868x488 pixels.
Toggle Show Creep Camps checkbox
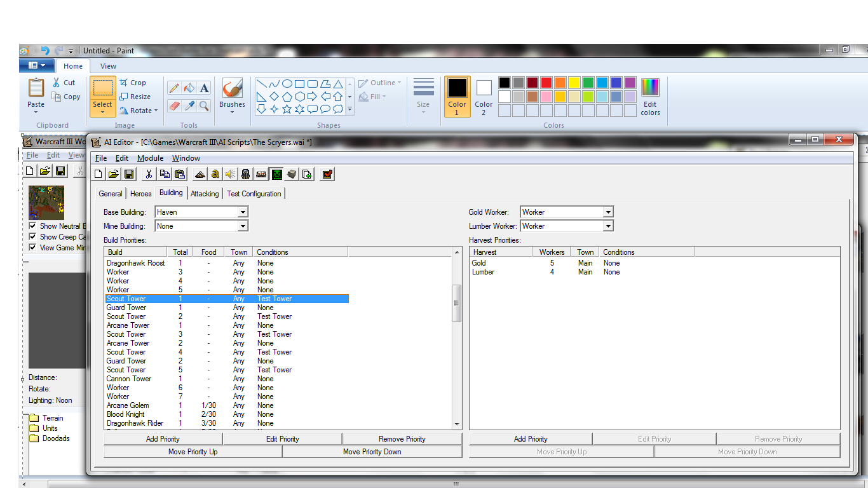pyautogui.click(x=33, y=237)
